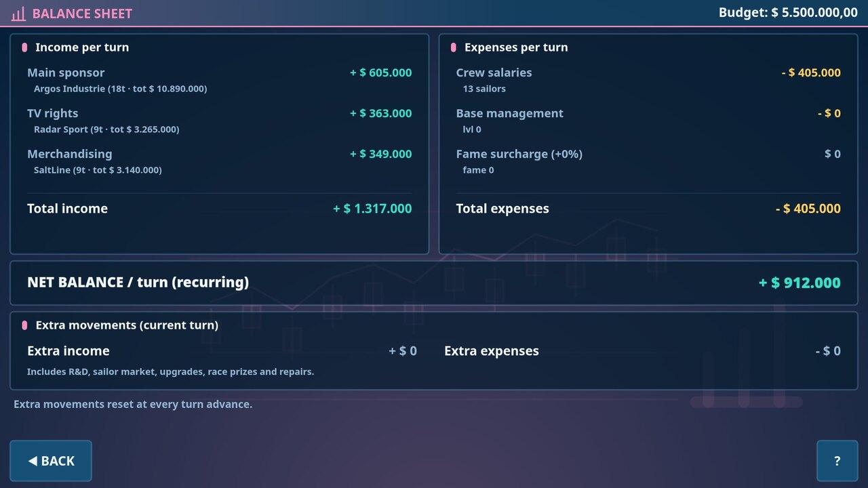This screenshot has width=868, height=488.
Task: Click the Total income label
Action: [x=67, y=209]
